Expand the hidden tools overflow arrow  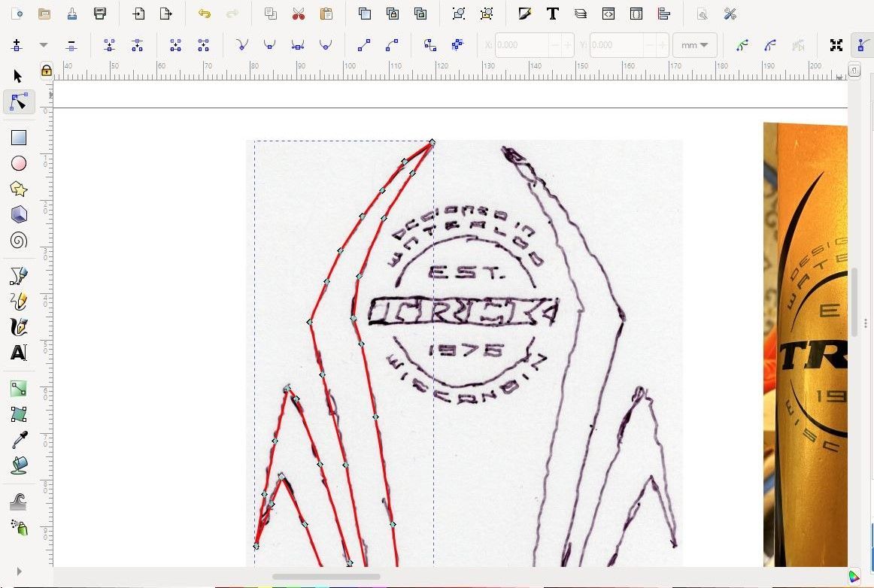[x=18, y=571]
